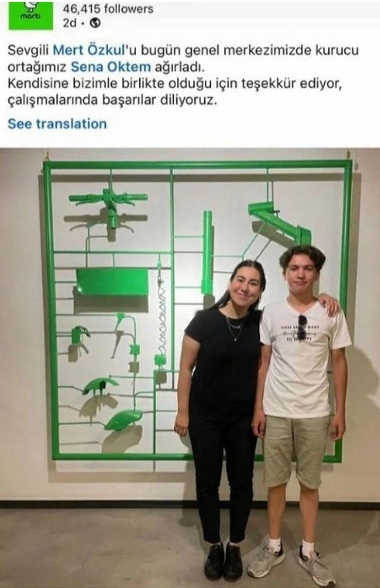Click See translation under the post

coord(57,124)
